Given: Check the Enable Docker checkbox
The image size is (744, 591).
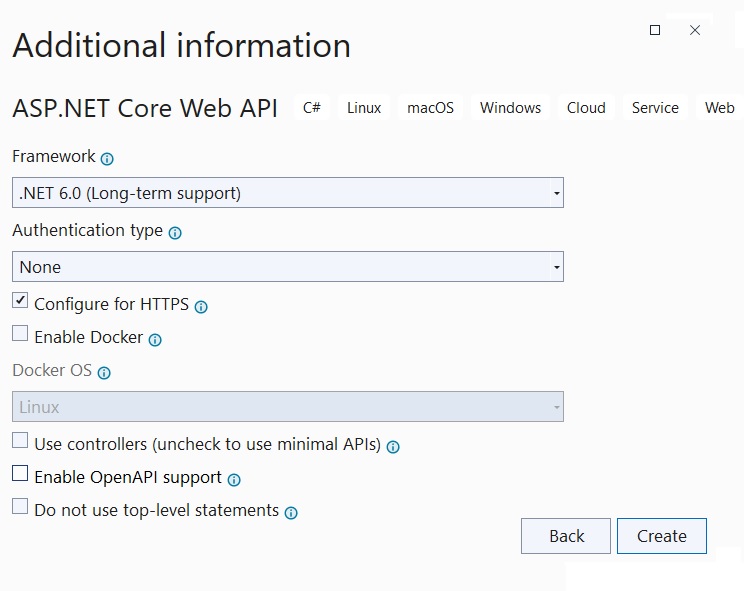Looking at the screenshot, I should point(20,333).
